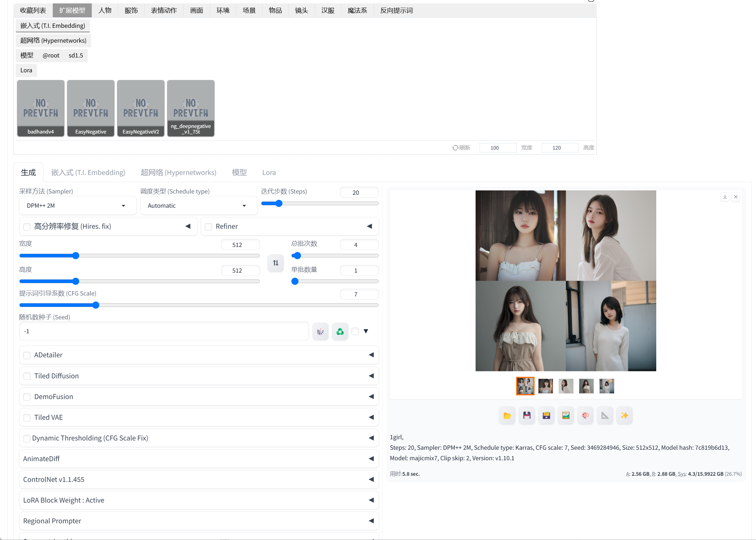Switch to the 收藏列表 tab

(x=33, y=10)
